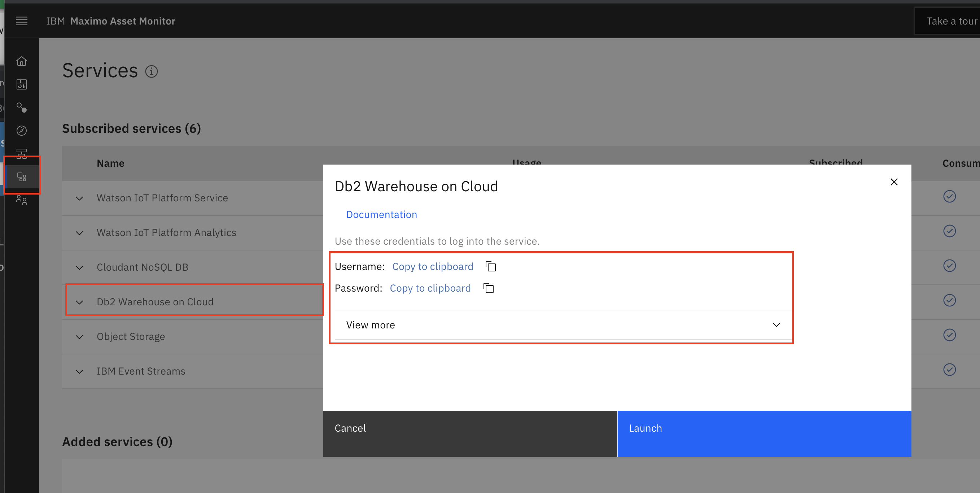Select the Watson IoT Platform Analytics name
Image resolution: width=980 pixels, height=493 pixels.
pos(166,232)
